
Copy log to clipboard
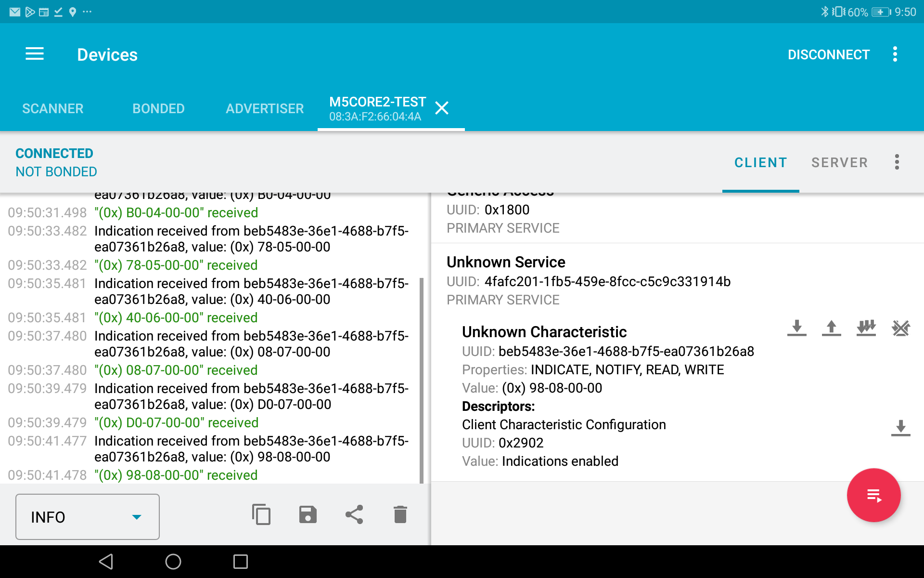tap(261, 515)
